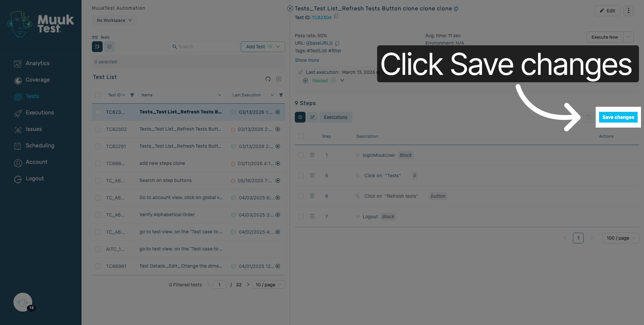Open the more options next to Execute Now
This screenshot has height=325, width=644.
[629, 37]
